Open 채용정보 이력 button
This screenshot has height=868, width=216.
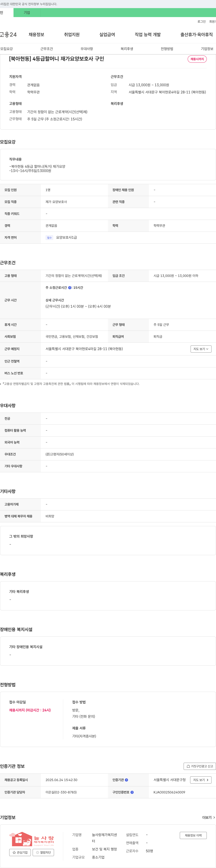[x=193, y=835]
